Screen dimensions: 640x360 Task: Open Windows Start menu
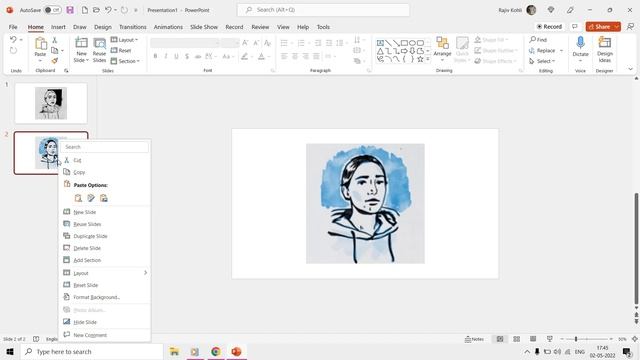click(10, 351)
